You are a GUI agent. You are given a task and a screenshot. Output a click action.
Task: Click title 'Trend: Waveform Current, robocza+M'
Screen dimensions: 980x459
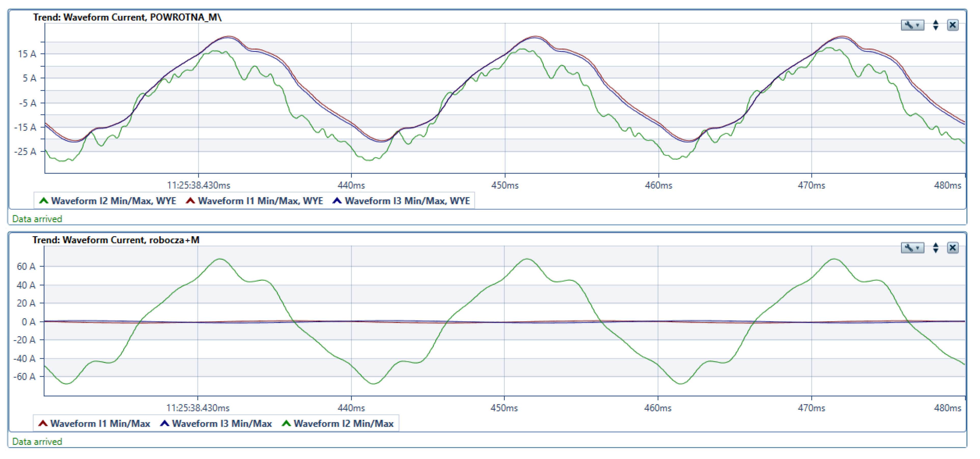pos(116,240)
